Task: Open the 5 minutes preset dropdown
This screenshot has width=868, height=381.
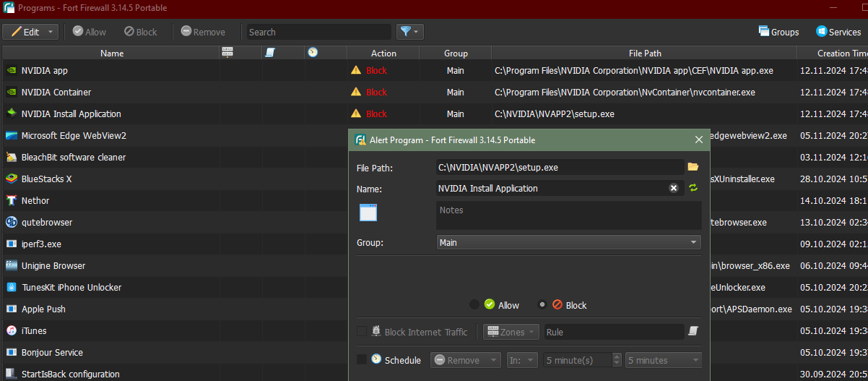Action: (664, 360)
